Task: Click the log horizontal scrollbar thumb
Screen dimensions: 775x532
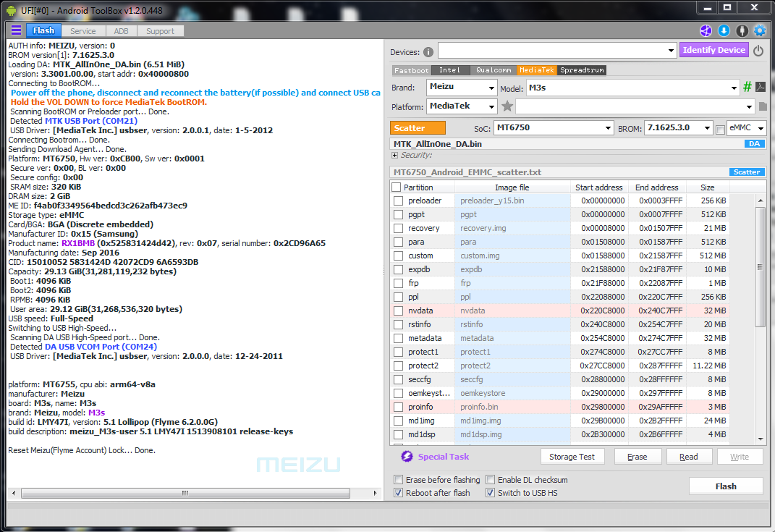Action: tap(185, 493)
